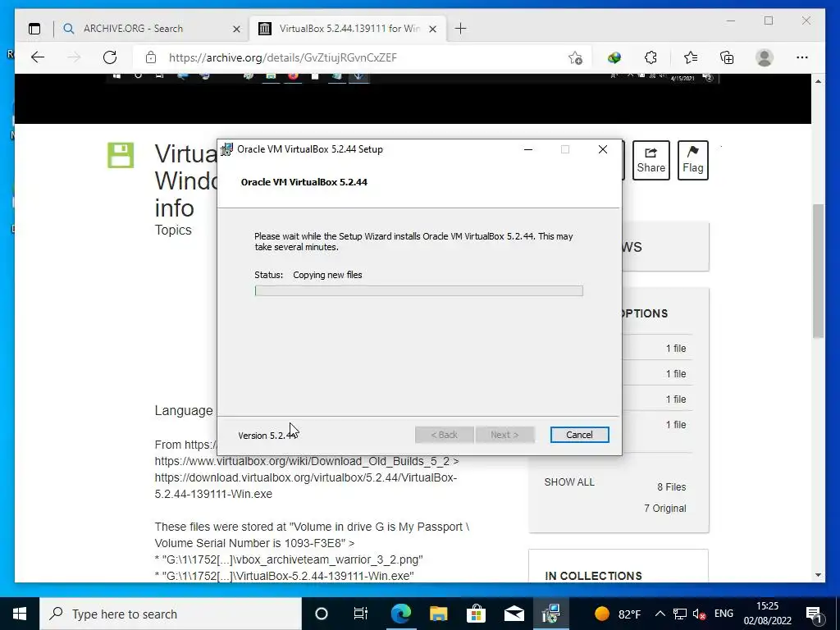Click the installation progress bar
This screenshot has height=630, width=840.
(x=419, y=291)
